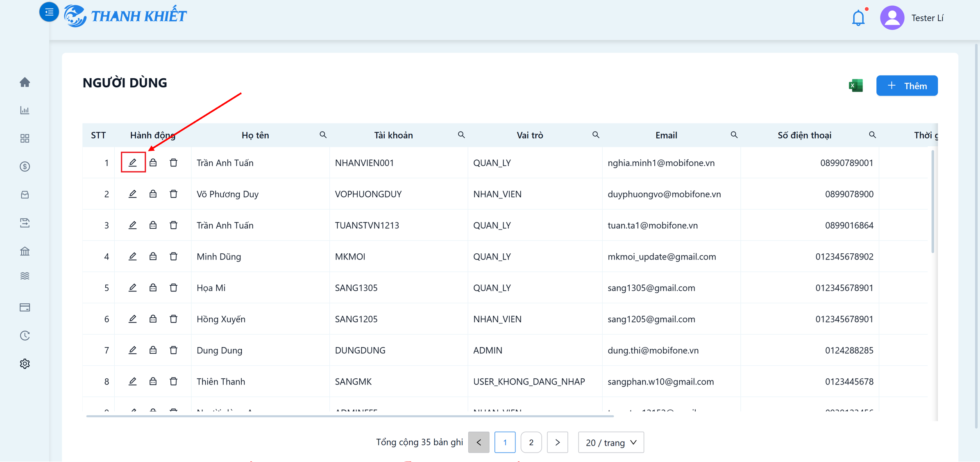Click the STT column header
980x462 pixels.
(x=98, y=135)
